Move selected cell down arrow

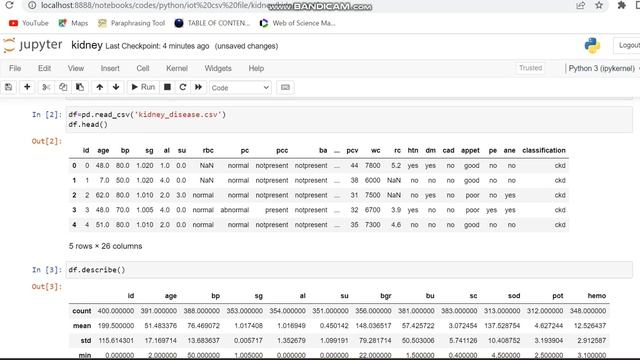(x=116, y=87)
